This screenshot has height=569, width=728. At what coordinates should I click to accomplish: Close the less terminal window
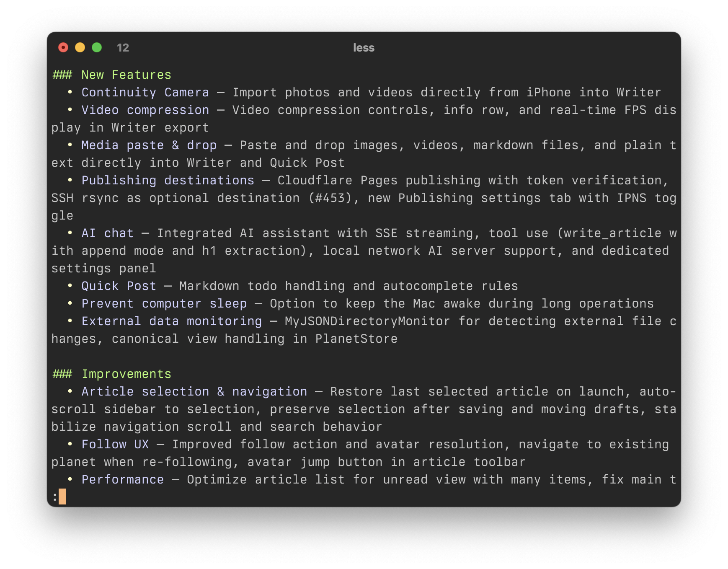(63, 48)
